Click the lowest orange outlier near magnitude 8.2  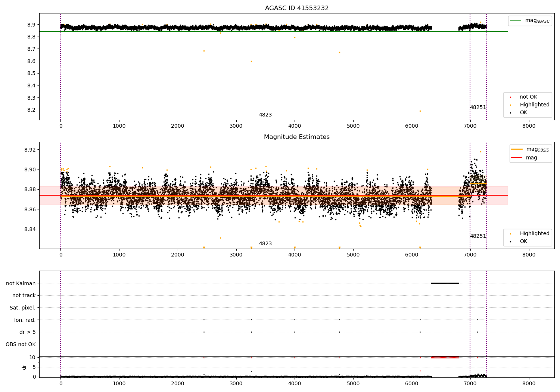420,111
